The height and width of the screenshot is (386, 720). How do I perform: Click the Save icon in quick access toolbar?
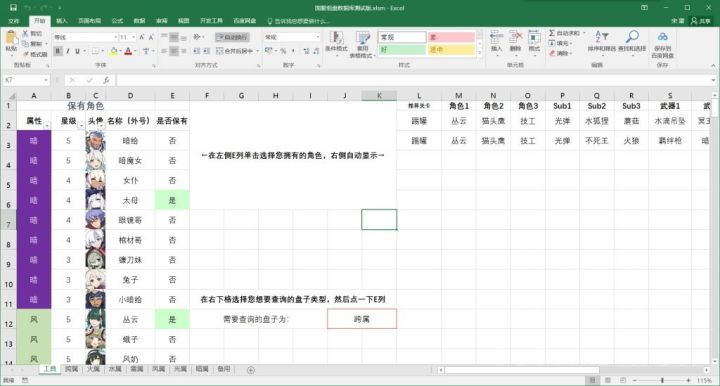(13, 7)
